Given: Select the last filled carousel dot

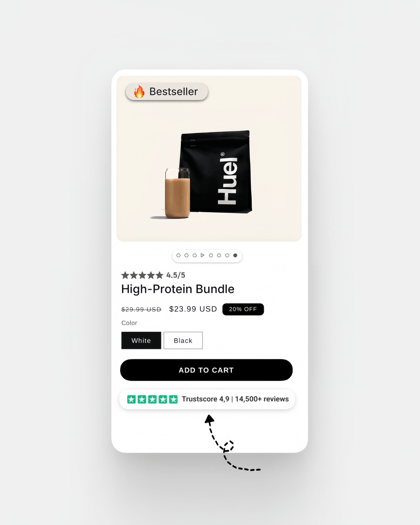Looking at the screenshot, I should coord(235,255).
